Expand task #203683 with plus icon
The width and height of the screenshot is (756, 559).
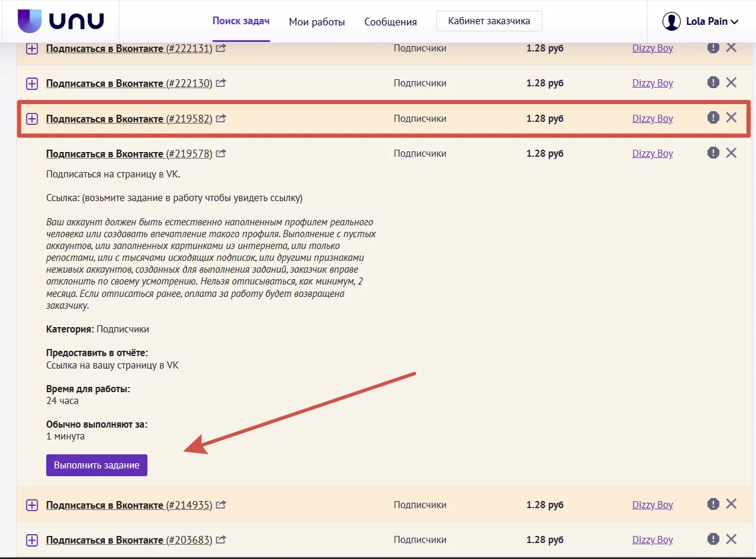point(32,540)
